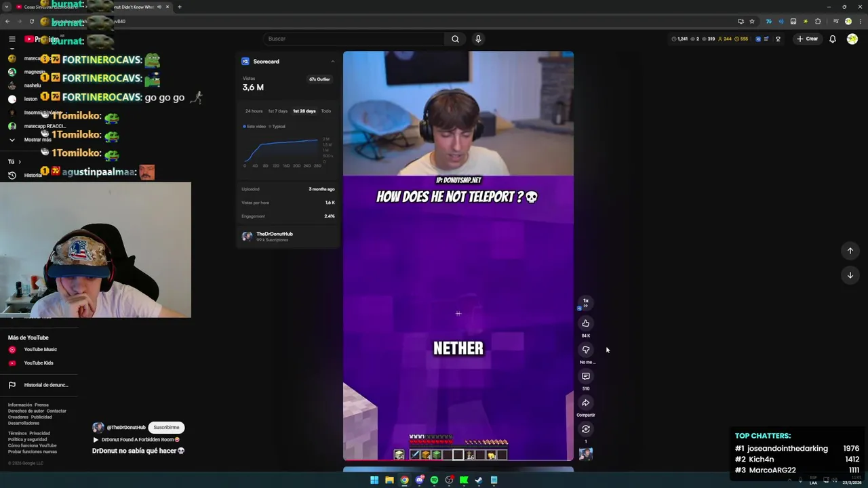This screenshot has height=488, width=868.
Task: Click the Crear button
Action: [x=808, y=39]
